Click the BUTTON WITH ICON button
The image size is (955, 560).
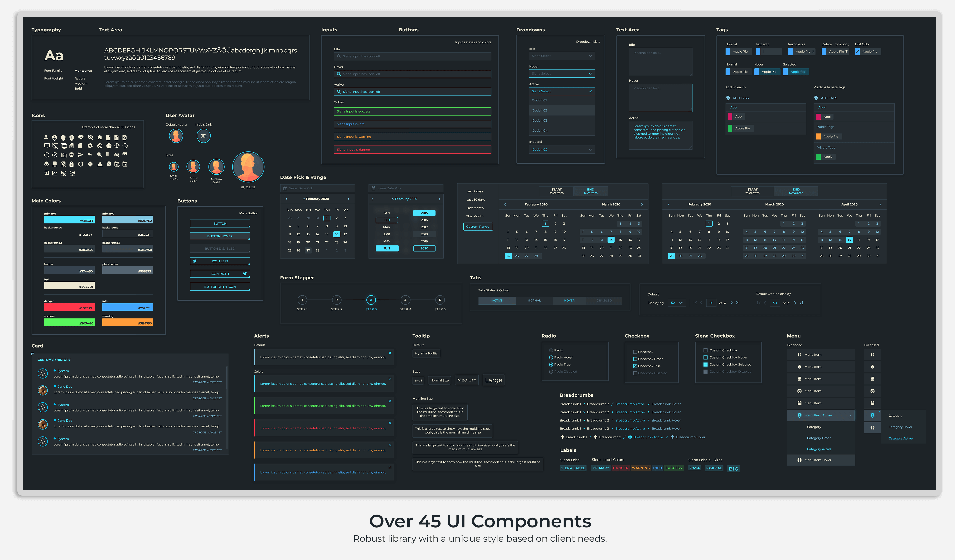(x=220, y=287)
